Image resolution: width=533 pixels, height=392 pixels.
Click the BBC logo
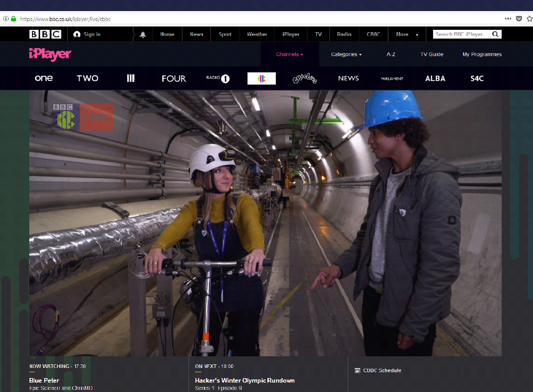click(x=45, y=34)
